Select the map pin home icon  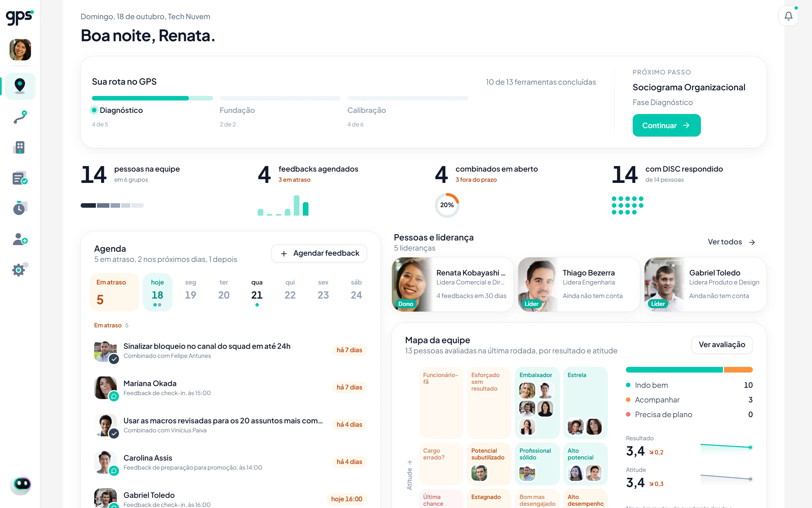pos(20,86)
